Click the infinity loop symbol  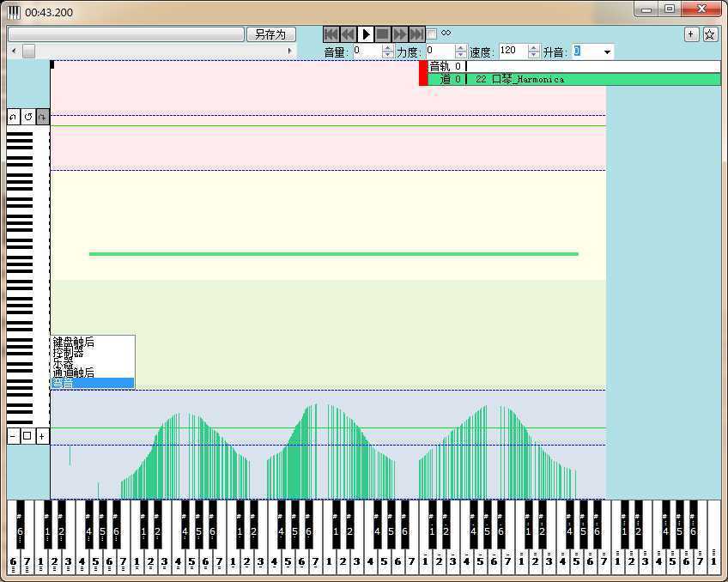446,33
